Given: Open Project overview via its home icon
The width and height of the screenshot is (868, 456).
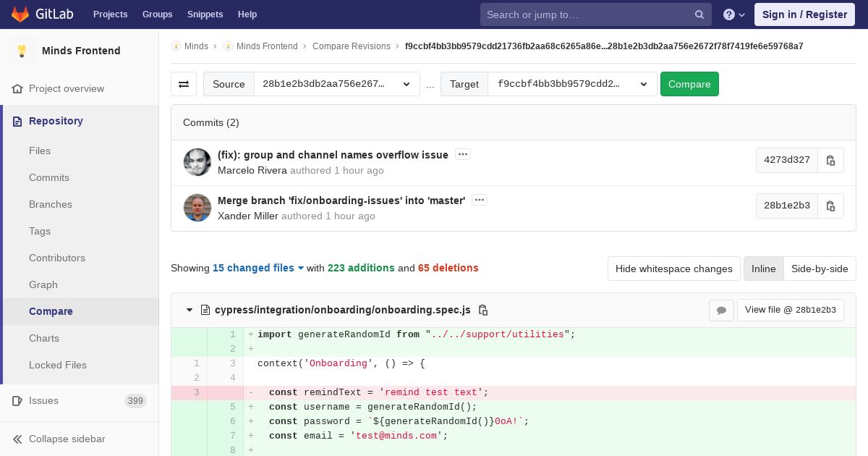Looking at the screenshot, I should [17, 88].
